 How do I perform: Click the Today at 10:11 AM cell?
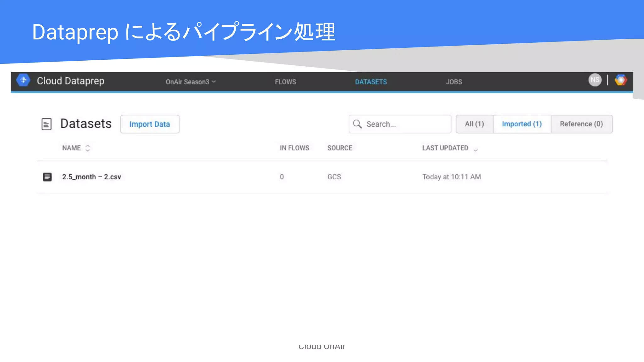(x=452, y=177)
